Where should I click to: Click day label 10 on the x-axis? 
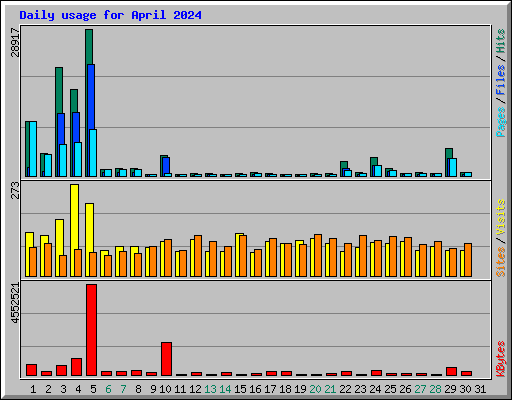tap(165, 389)
